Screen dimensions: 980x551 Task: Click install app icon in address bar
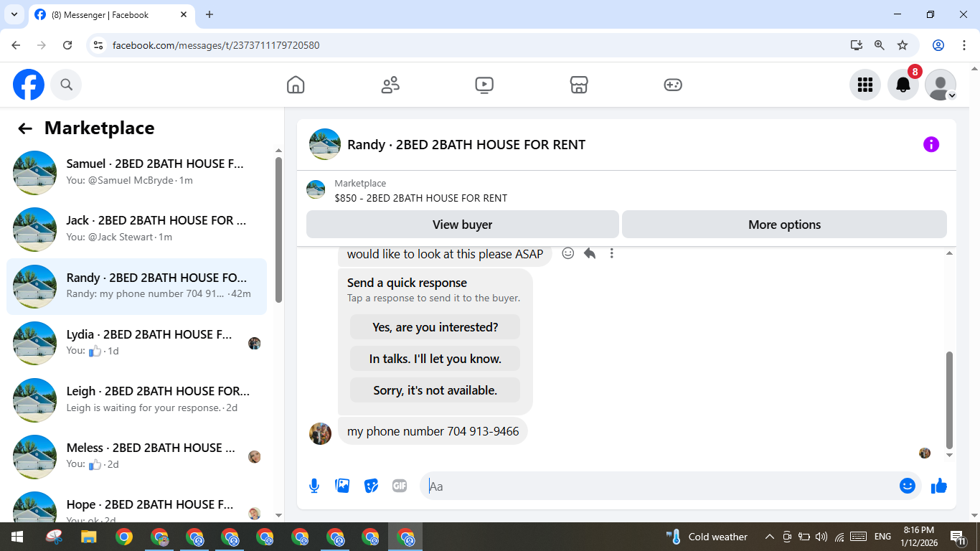pyautogui.click(x=857, y=45)
